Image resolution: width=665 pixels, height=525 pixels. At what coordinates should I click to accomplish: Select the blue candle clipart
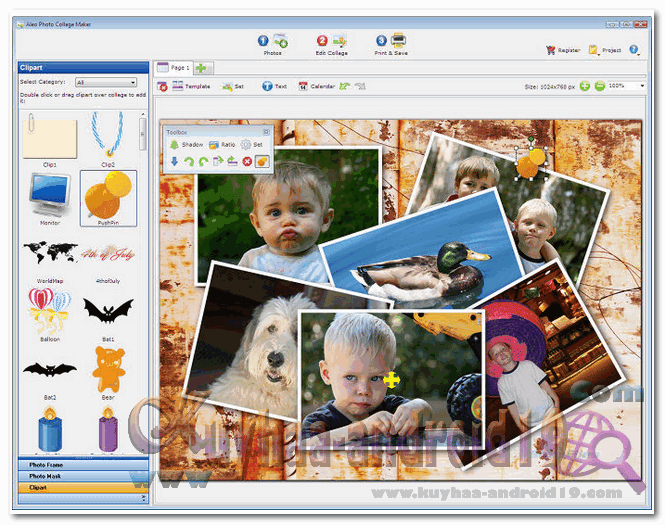(x=50, y=429)
